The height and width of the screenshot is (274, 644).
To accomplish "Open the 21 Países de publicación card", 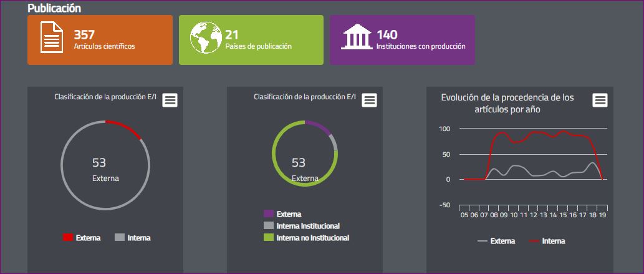I will [x=251, y=40].
